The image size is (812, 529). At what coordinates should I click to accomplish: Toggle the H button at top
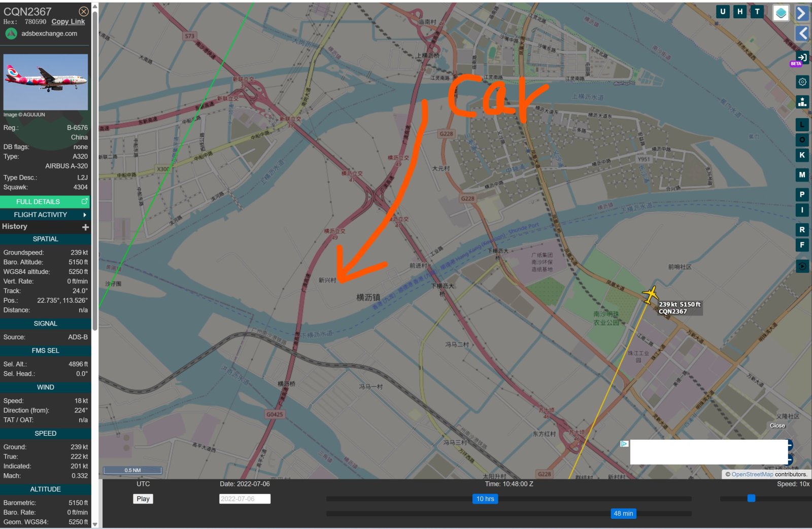click(x=740, y=11)
